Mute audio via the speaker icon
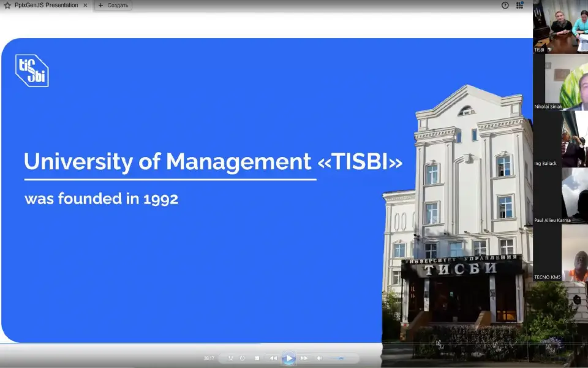The height and width of the screenshot is (368, 588). (319, 358)
